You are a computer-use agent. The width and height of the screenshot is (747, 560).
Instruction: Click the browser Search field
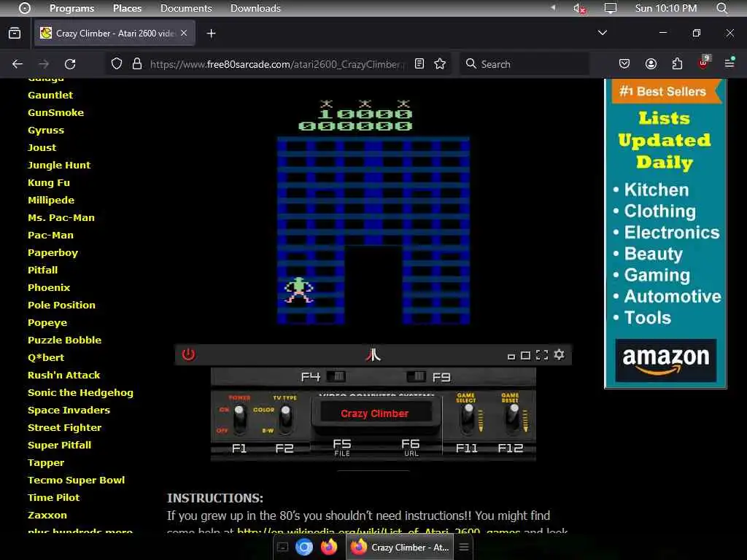pos(524,64)
